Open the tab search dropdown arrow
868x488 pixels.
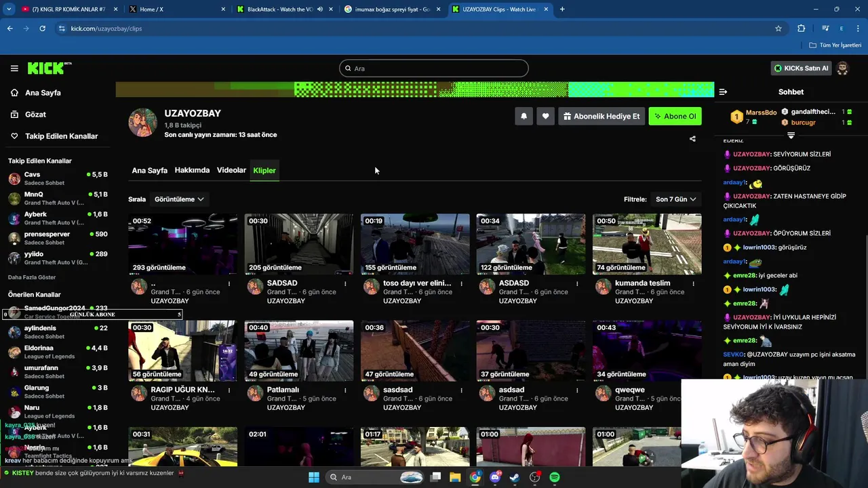click(9, 9)
